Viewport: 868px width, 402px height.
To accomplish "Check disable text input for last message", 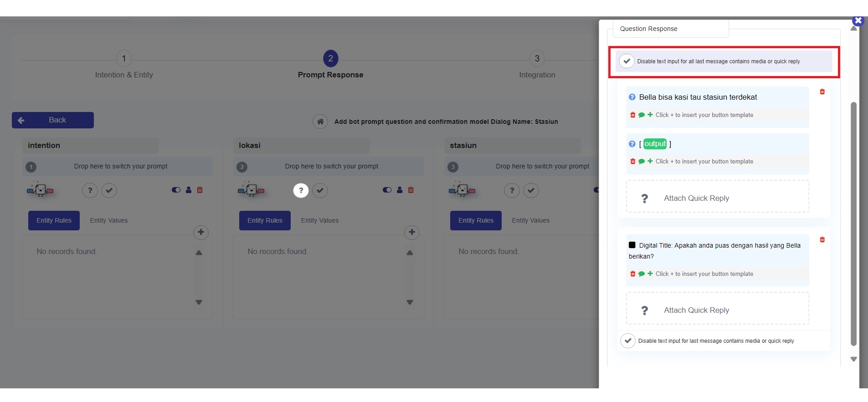I will [628, 341].
